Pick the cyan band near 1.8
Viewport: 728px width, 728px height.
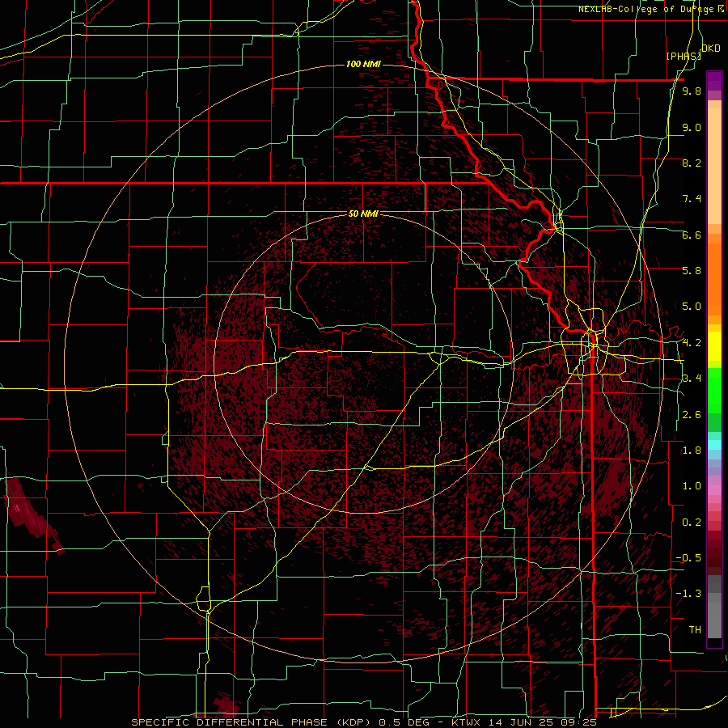(714, 445)
